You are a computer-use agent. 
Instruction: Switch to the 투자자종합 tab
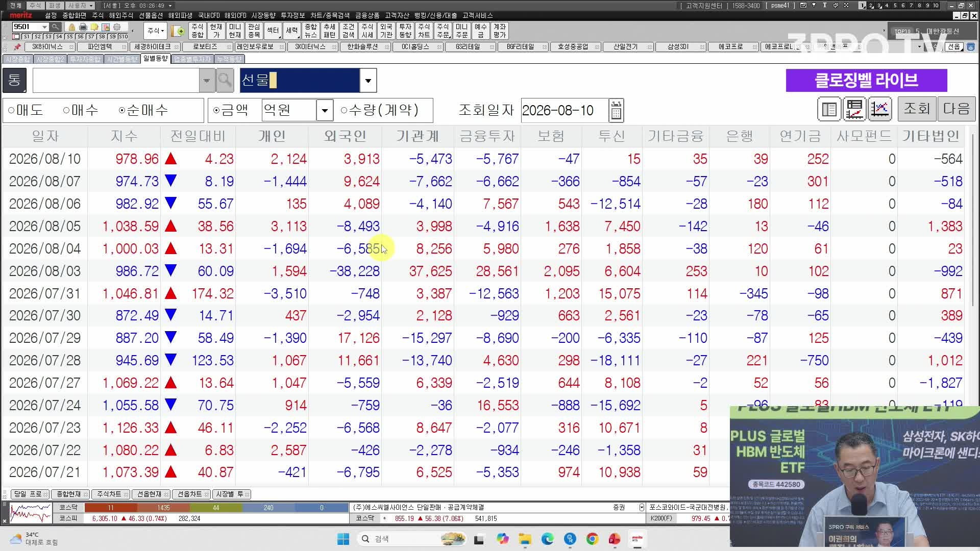coord(85,59)
